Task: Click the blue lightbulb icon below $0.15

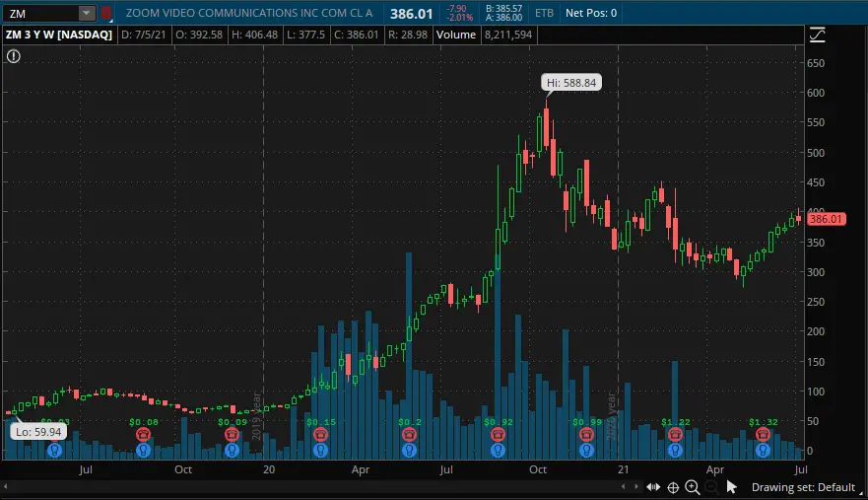Action: 320,450
